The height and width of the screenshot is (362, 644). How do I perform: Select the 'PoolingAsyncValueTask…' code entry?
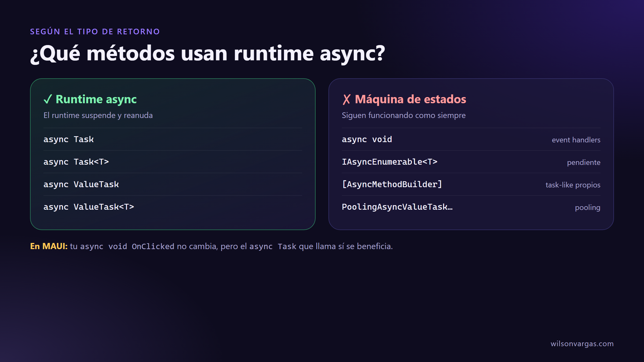[397, 207]
